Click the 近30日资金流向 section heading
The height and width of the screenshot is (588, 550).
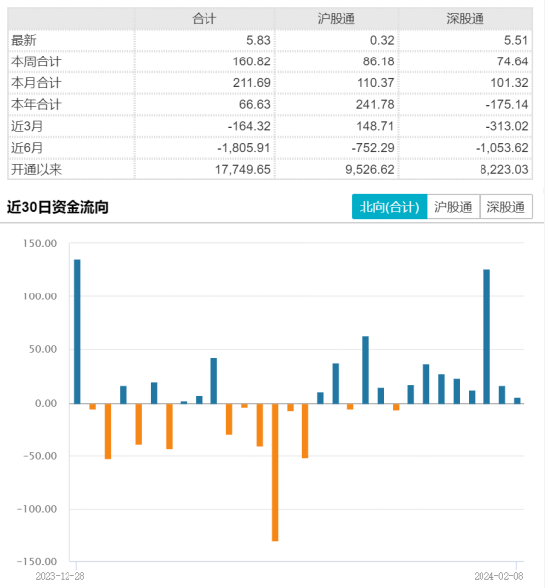coord(58,207)
